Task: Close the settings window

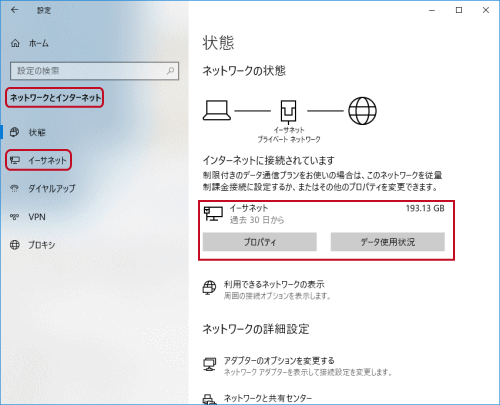Action: click(486, 10)
